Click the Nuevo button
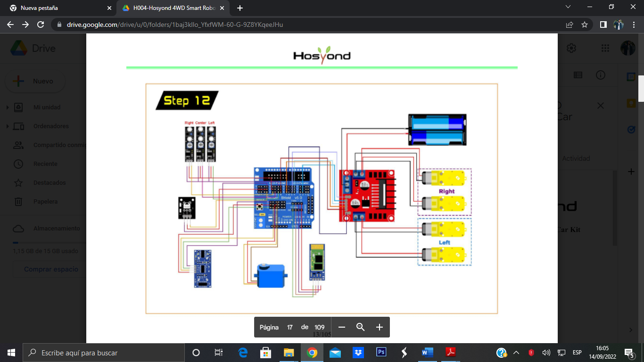Screen dimensions: 644x362 click(x=35, y=81)
